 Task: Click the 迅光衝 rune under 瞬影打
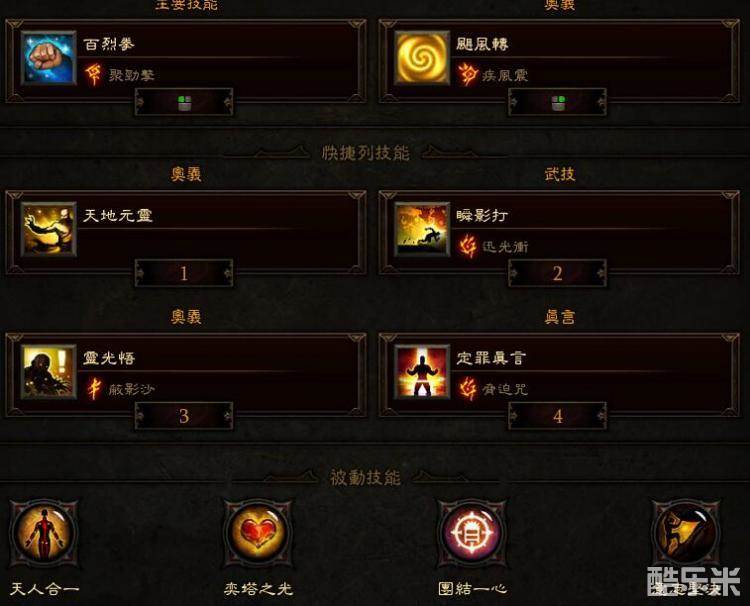pos(467,246)
